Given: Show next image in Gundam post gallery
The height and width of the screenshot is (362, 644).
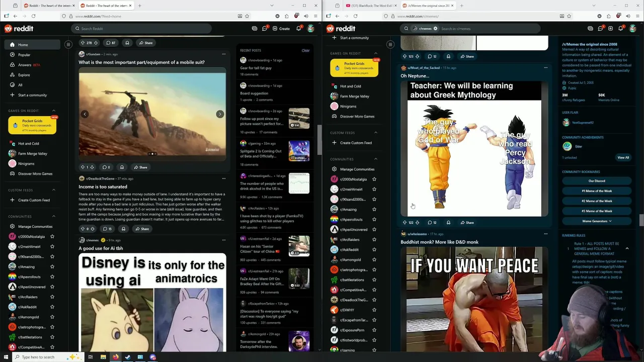Looking at the screenshot, I should point(220,114).
